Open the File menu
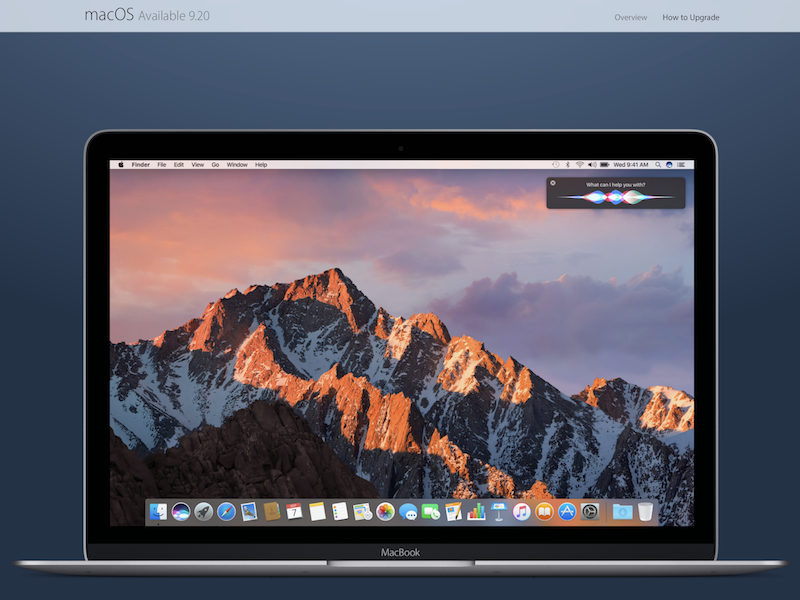Viewport: 800px width, 600px height. (x=162, y=164)
